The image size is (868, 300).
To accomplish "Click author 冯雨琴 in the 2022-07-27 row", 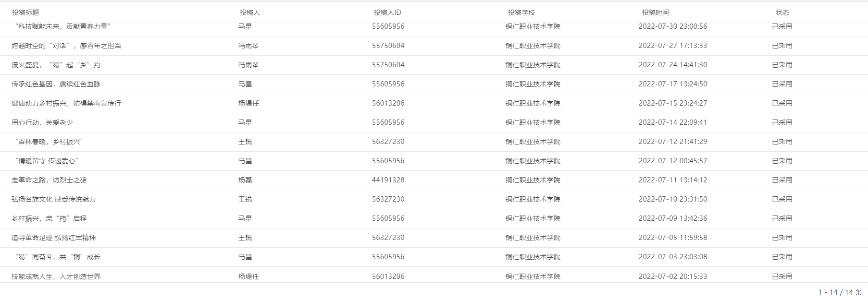I will click(x=248, y=46).
